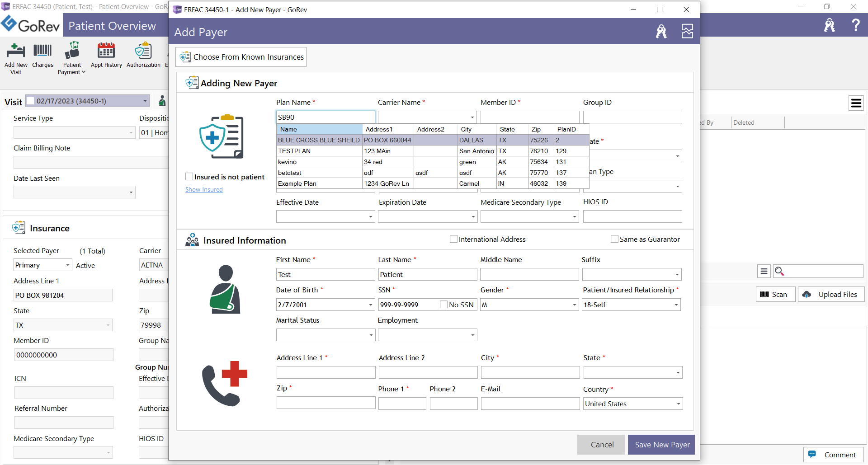
Task: Open Appt History
Action: (x=106, y=54)
